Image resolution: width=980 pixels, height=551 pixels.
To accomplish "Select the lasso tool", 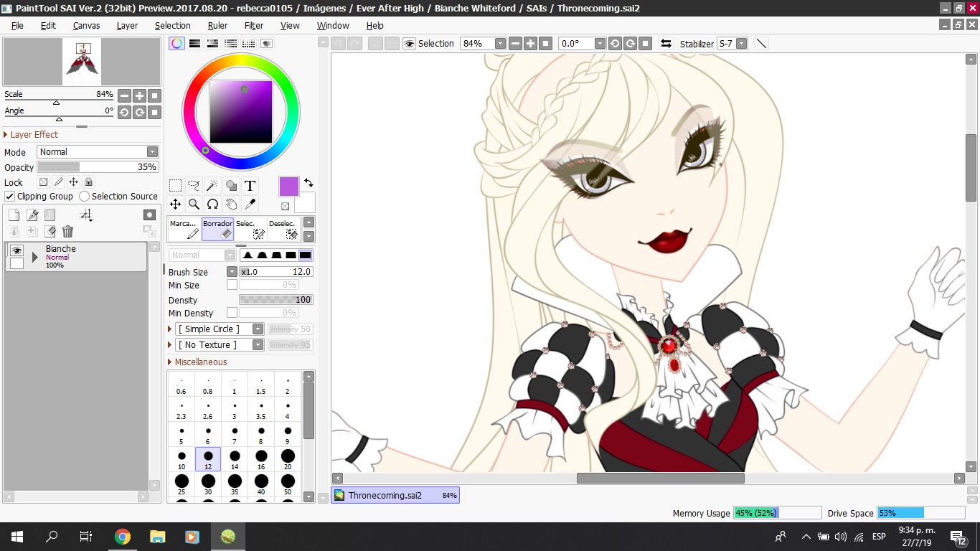I will pyautogui.click(x=194, y=186).
